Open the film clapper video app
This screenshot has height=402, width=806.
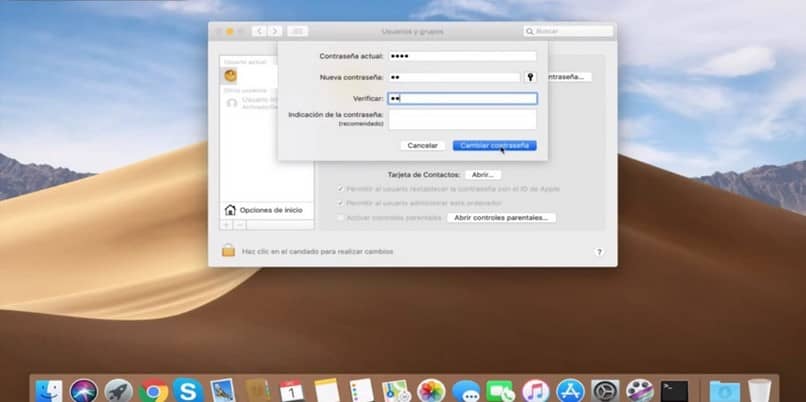point(639,391)
